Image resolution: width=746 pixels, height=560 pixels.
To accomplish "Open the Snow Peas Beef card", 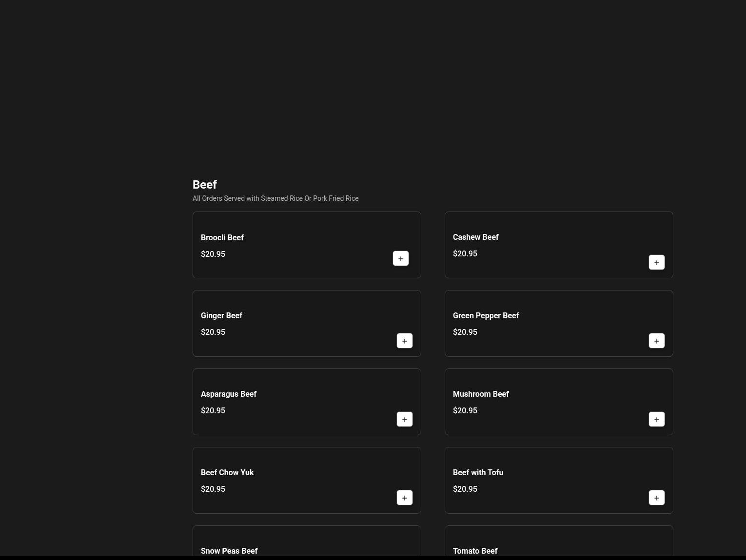I will [x=229, y=550].
